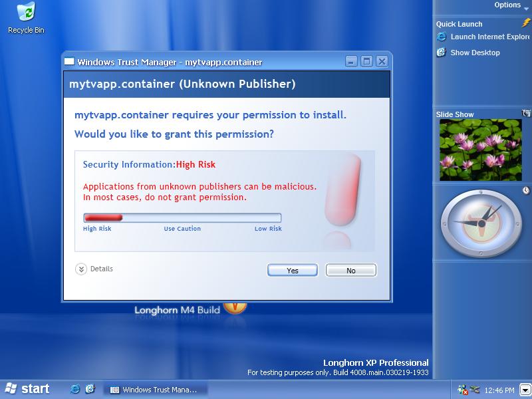
Task: Click the red exclamation mark warning graphic
Action: pos(341,200)
